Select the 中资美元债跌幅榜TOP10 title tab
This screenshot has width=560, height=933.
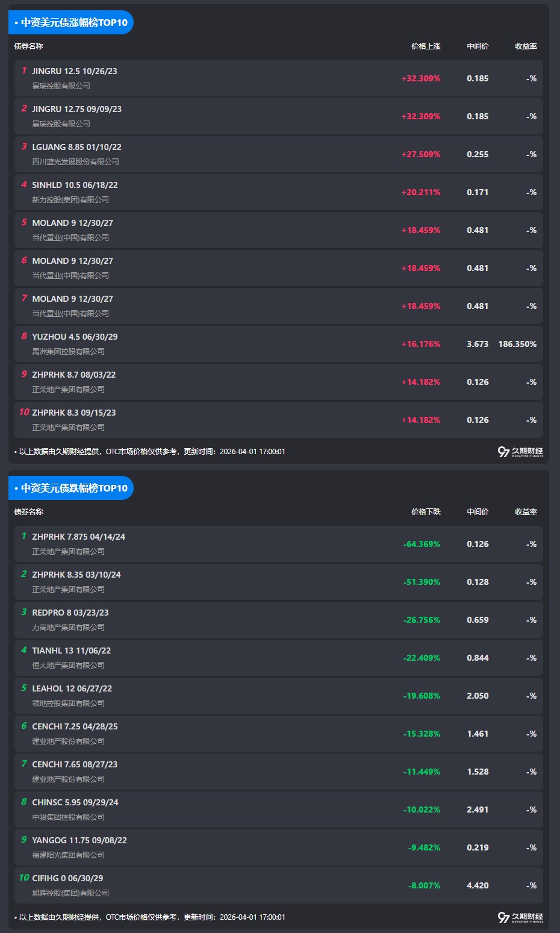[71, 488]
